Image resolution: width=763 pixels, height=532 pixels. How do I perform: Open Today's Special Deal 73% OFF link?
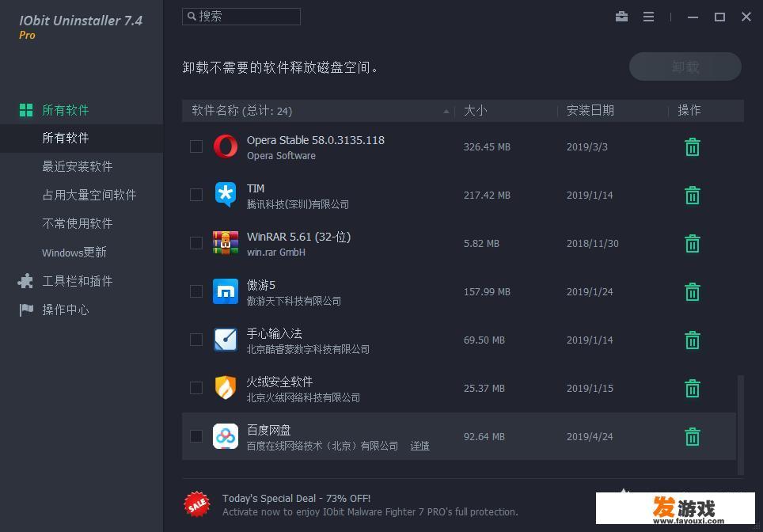pos(296,499)
